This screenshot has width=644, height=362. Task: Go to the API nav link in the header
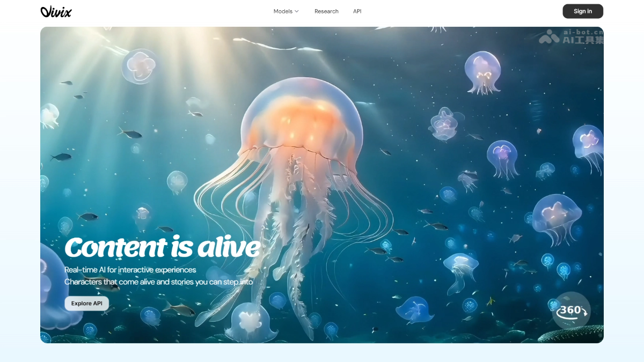(x=357, y=11)
